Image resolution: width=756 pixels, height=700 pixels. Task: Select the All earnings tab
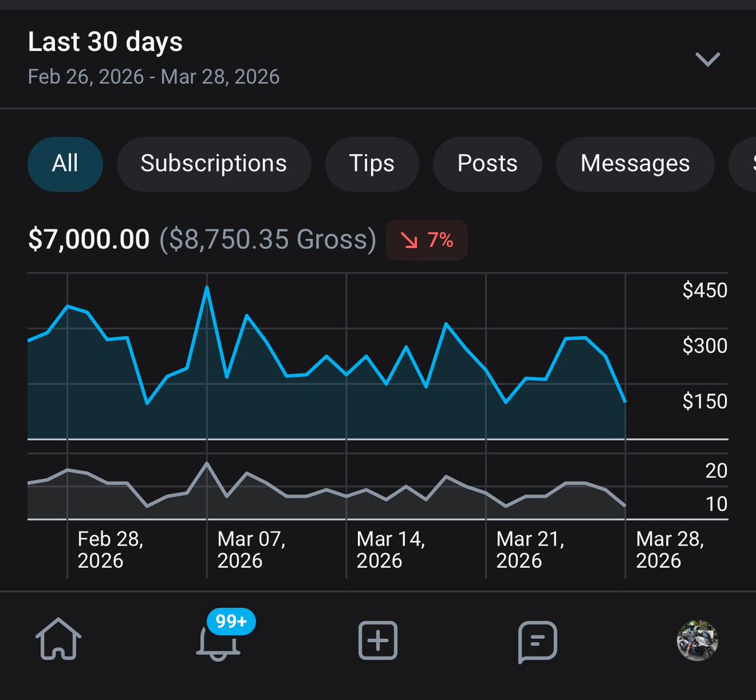coord(65,164)
